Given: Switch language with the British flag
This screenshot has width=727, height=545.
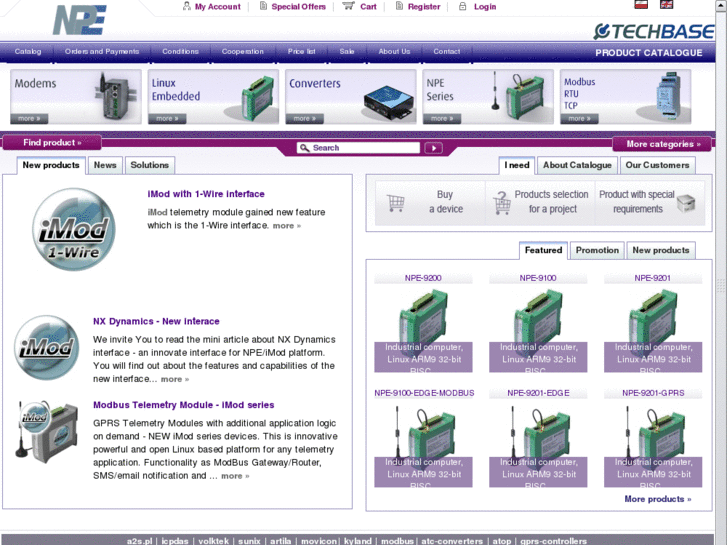Looking at the screenshot, I should pyautogui.click(x=666, y=4).
